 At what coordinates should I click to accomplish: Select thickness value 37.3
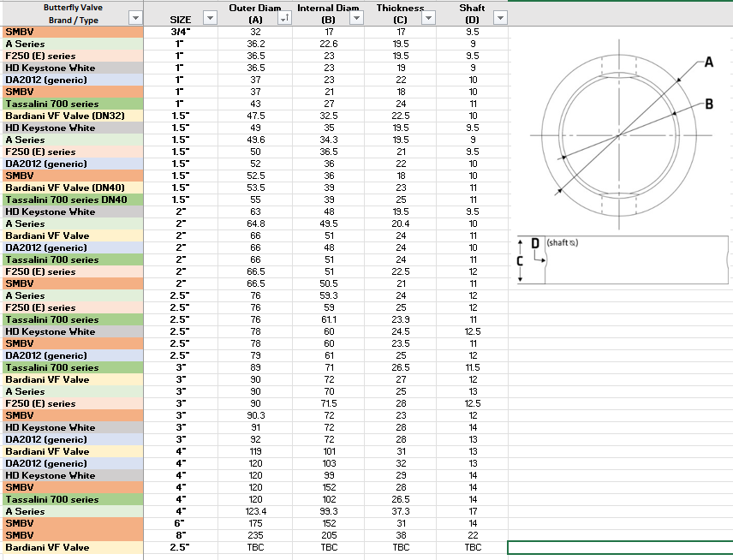pos(400,511)
